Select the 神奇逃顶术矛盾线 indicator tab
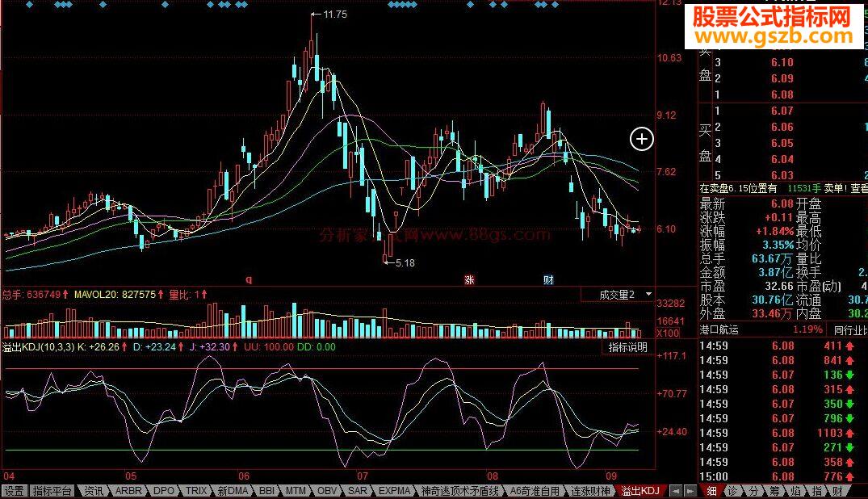 [460, 491]
